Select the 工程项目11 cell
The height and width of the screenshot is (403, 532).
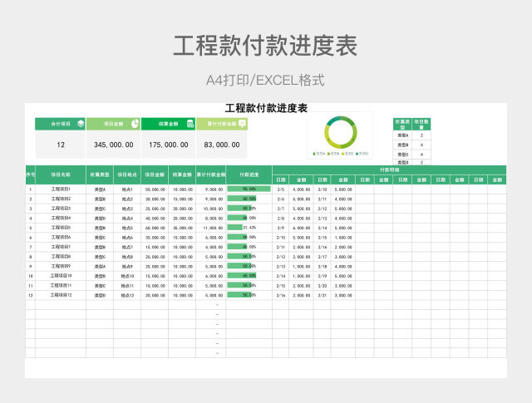(61, 286)
